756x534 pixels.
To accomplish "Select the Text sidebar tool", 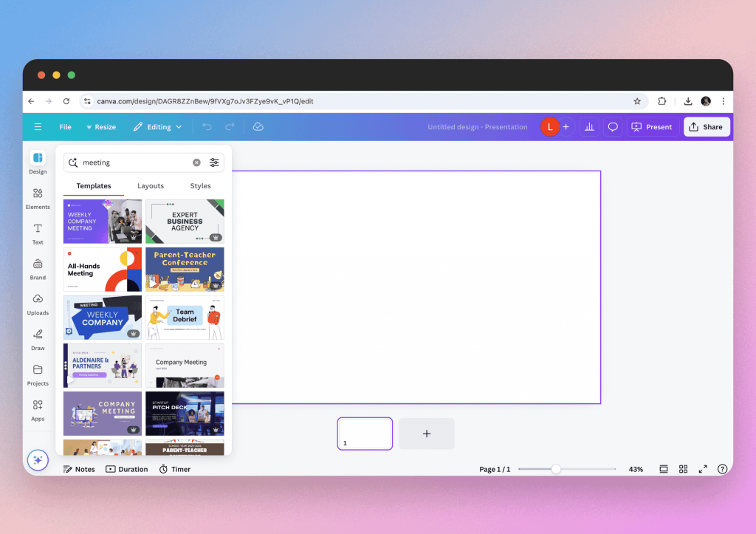I will (38, 234).
